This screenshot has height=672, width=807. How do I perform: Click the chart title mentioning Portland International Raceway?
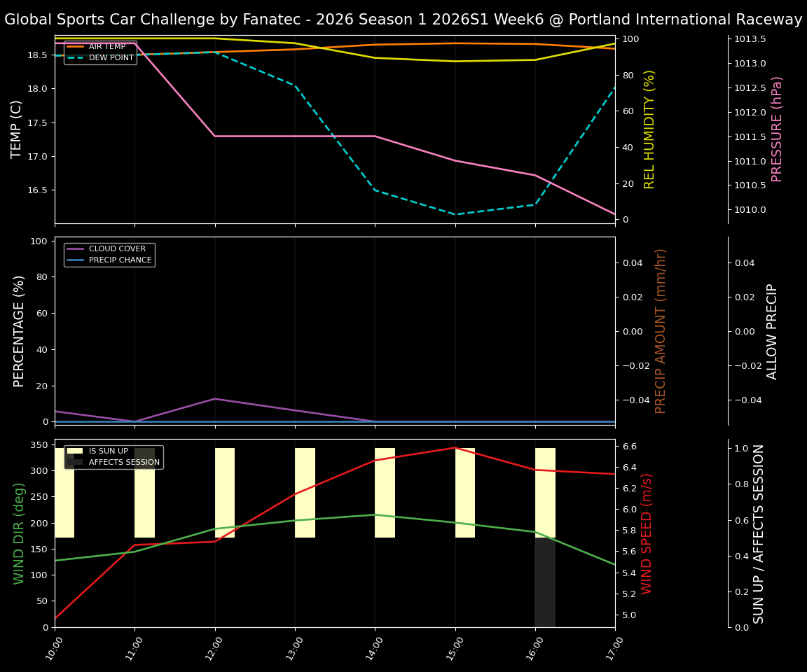click(403, 19)
